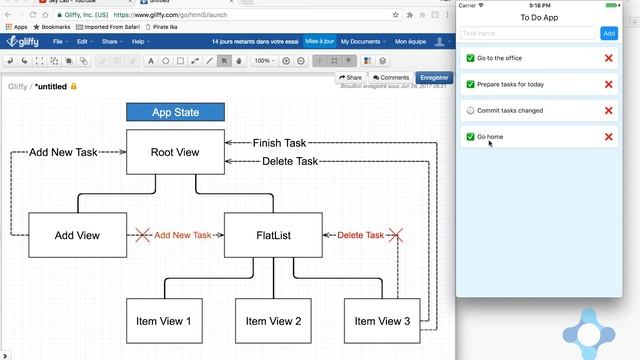This screenshot has height=360, width=640.
Task: Uncheck the 'Go home' checkbox
Action: (470, 136)
